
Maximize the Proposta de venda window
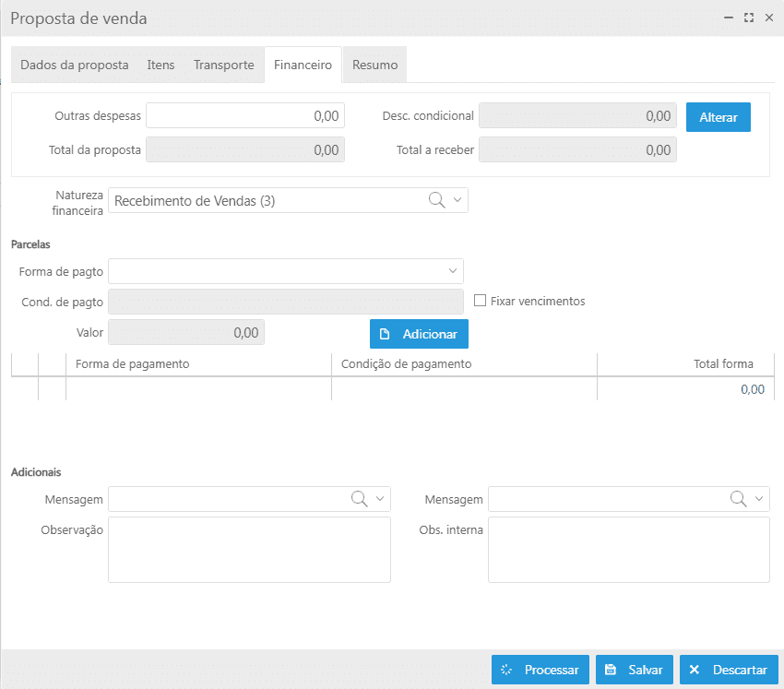point(749,18)
